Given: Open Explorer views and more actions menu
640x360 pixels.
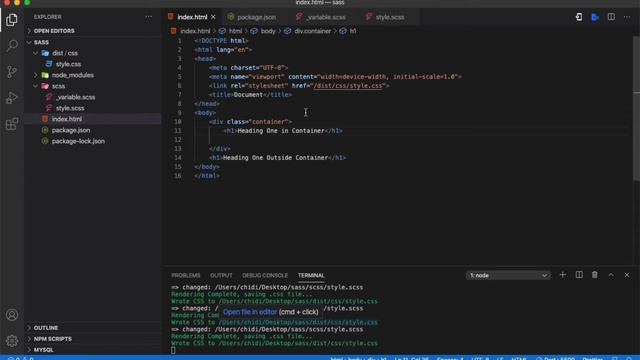Looking at the screenshot, I should 149,17.
